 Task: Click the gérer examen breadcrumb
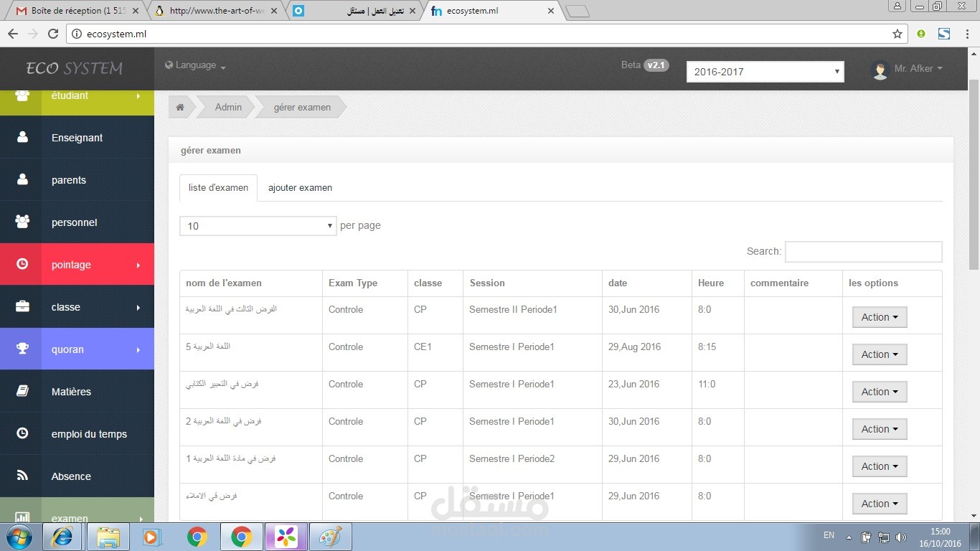pos(302,107)
